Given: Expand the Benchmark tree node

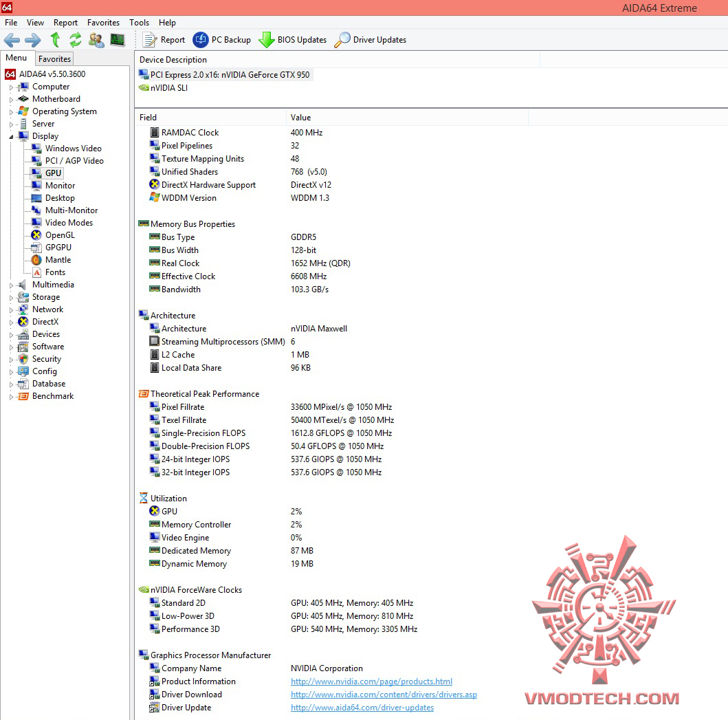Looking at the screenshot, I should pyautogui.click(x=11, y=397).
